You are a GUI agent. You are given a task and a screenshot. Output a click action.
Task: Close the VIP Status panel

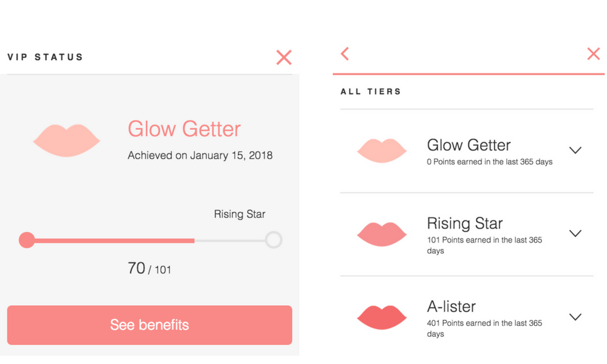click(283, 57)
